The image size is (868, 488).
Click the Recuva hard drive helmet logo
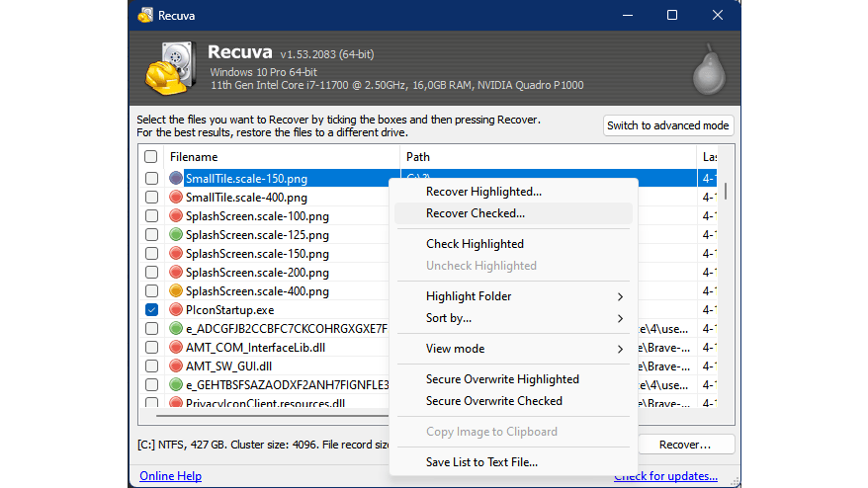(171, 68)
